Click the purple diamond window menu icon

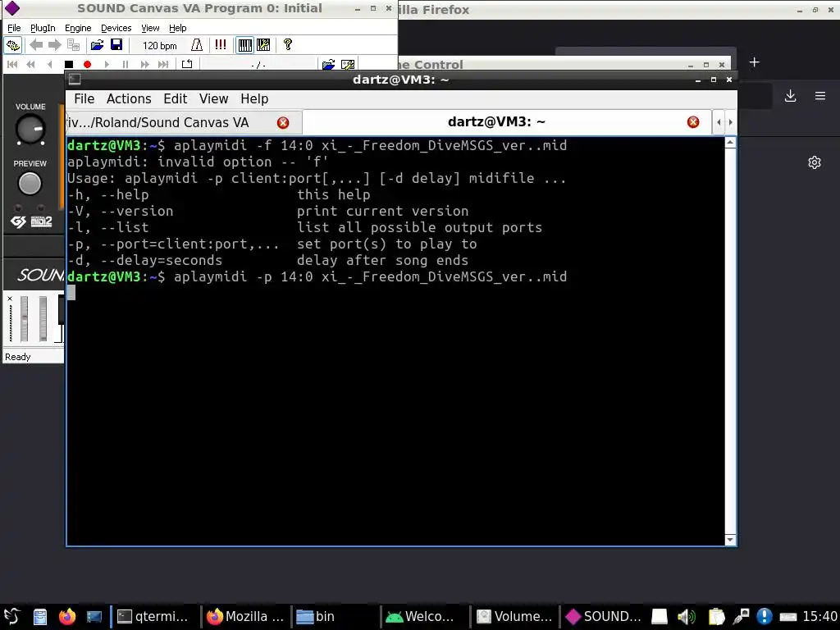[11, 8]
